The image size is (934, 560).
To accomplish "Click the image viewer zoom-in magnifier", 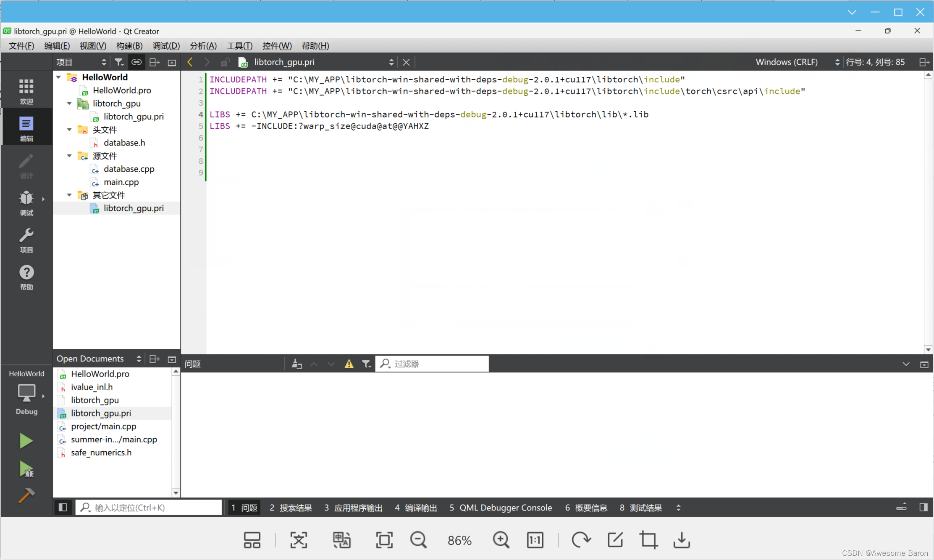I will (501, 540).
